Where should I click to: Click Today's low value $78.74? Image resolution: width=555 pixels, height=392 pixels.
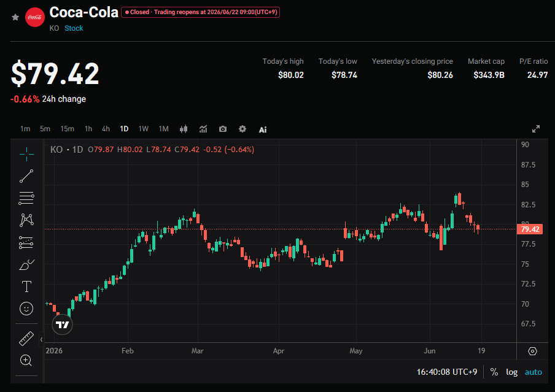point(344,75)
